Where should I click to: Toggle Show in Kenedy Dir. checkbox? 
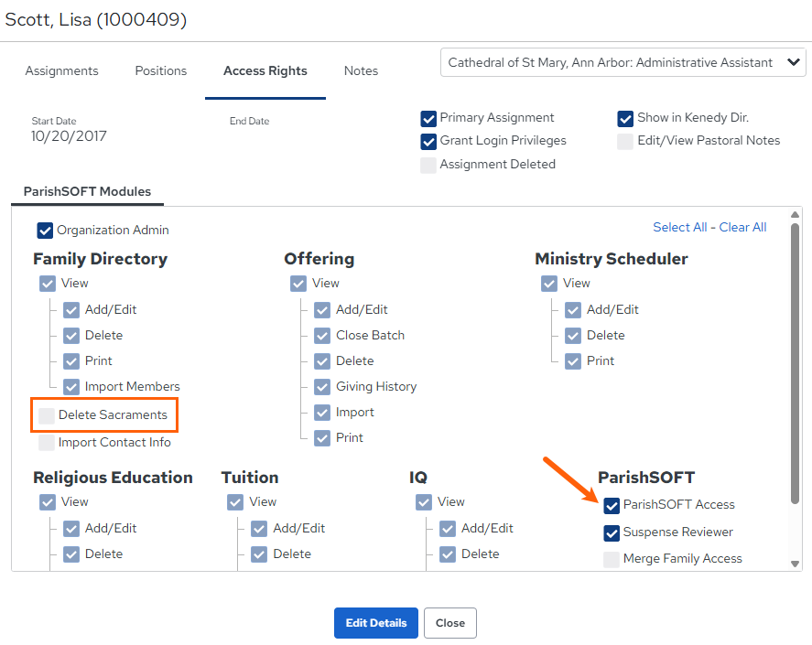coord(625,119)
